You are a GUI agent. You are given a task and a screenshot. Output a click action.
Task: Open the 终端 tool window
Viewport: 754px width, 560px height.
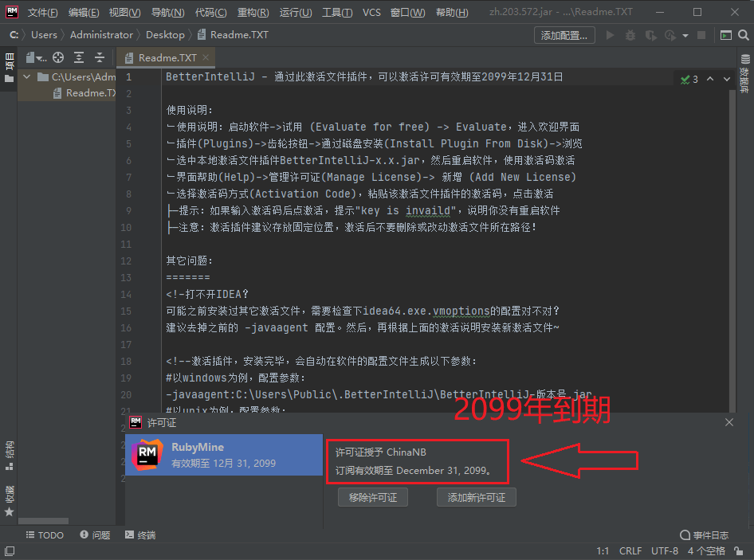click(140, 535)
